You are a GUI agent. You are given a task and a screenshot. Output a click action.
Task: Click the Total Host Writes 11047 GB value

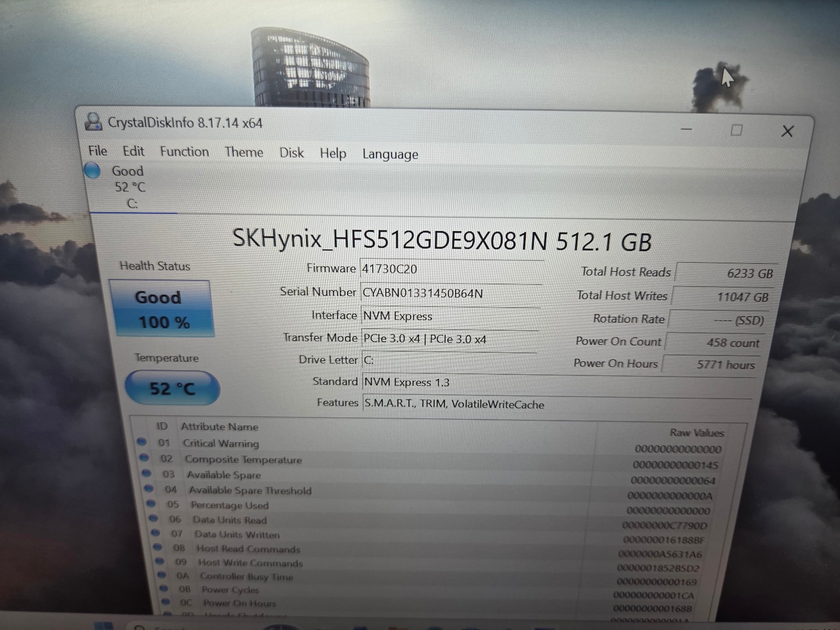723,297
